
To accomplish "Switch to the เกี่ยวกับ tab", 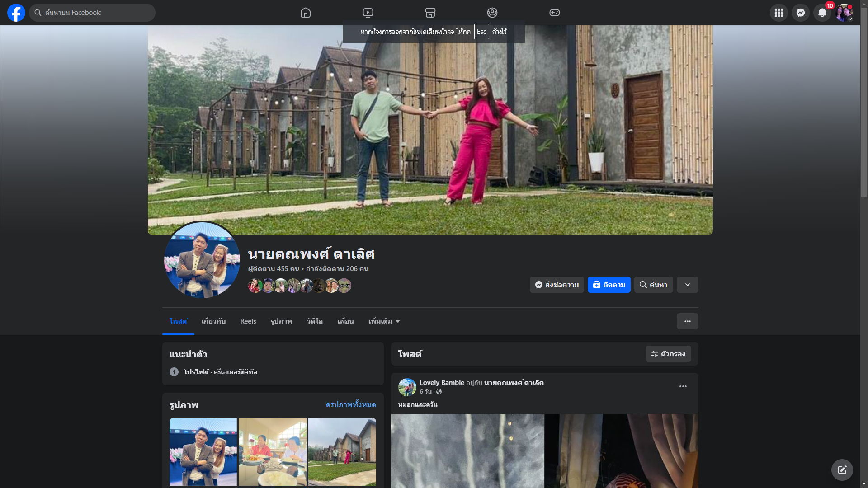I will coord(213,321).
